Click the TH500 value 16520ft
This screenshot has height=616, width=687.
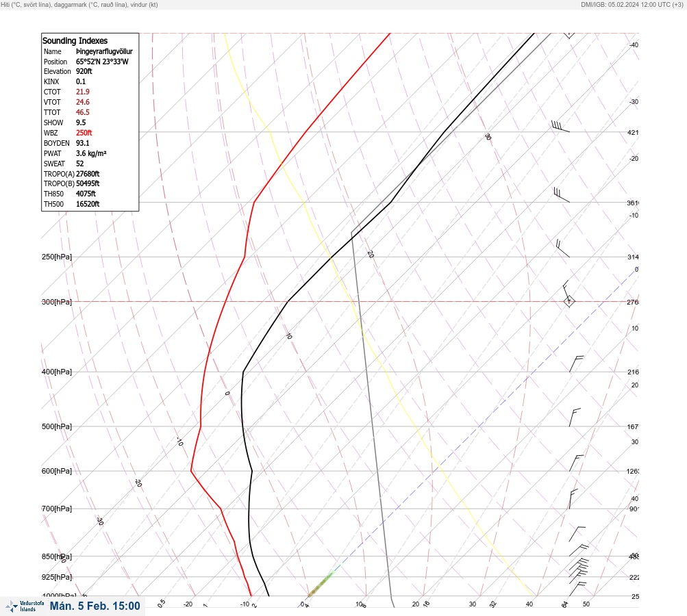[88, 204]
